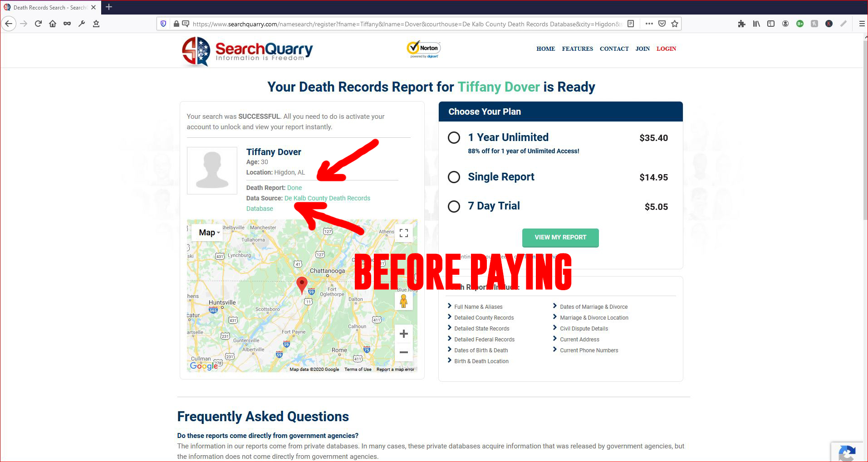Click the bookmarks star-tray toolbar icon
Screen dimensions: 868x462
coord(96,24)
